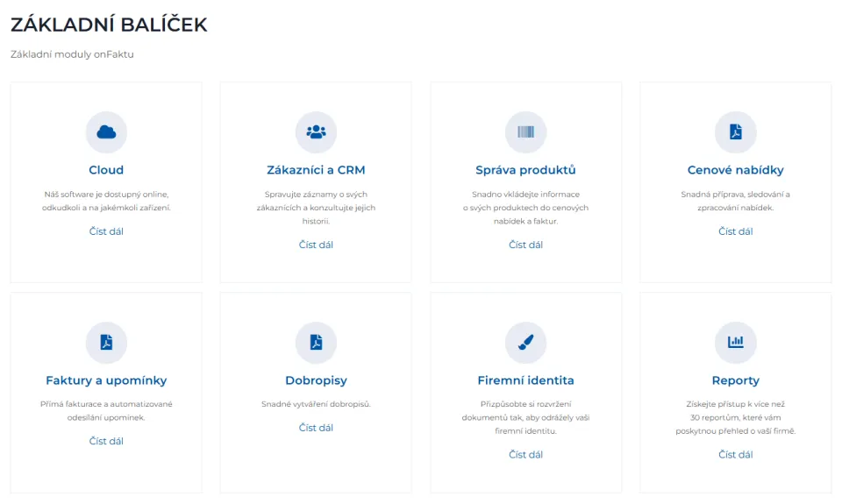
Task: Click Číst dál under Firemní identita
Action: click(525, 455)
